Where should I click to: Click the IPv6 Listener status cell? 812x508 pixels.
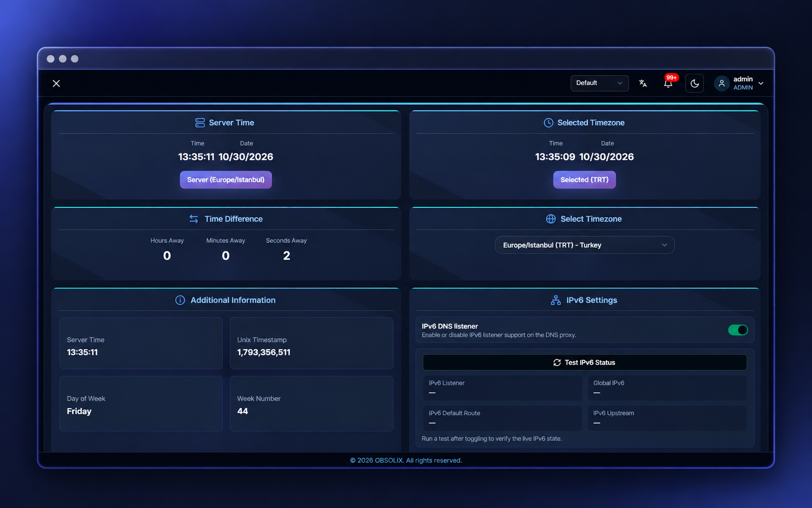(x=502, y=388)
